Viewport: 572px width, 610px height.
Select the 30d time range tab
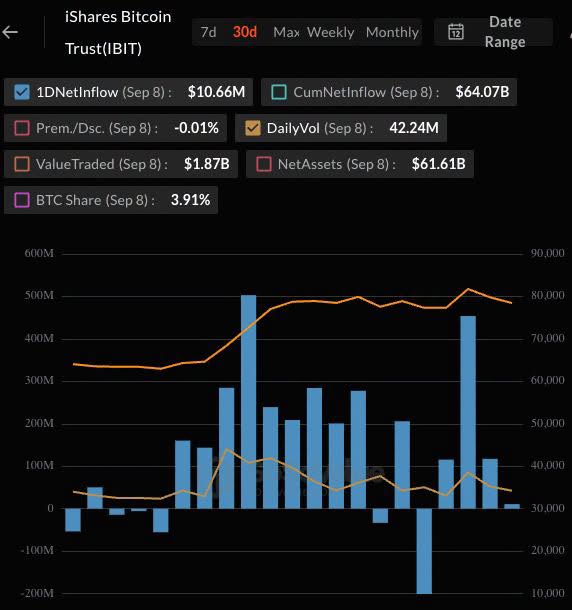245,32
